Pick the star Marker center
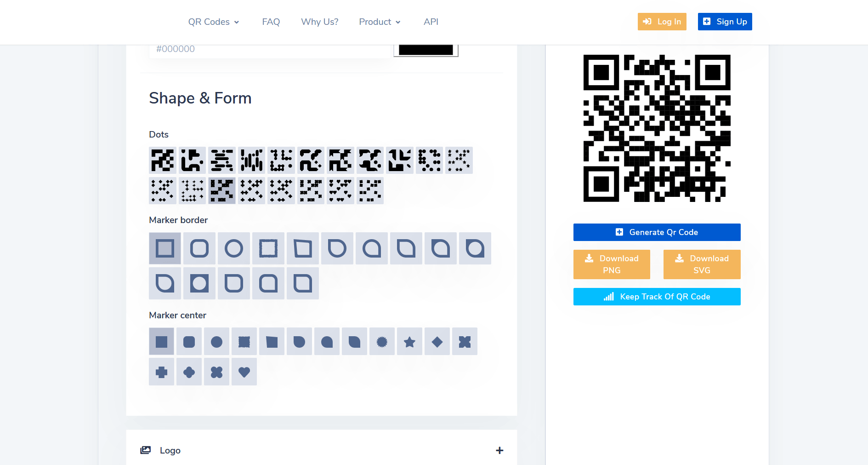 click(409, 341)
